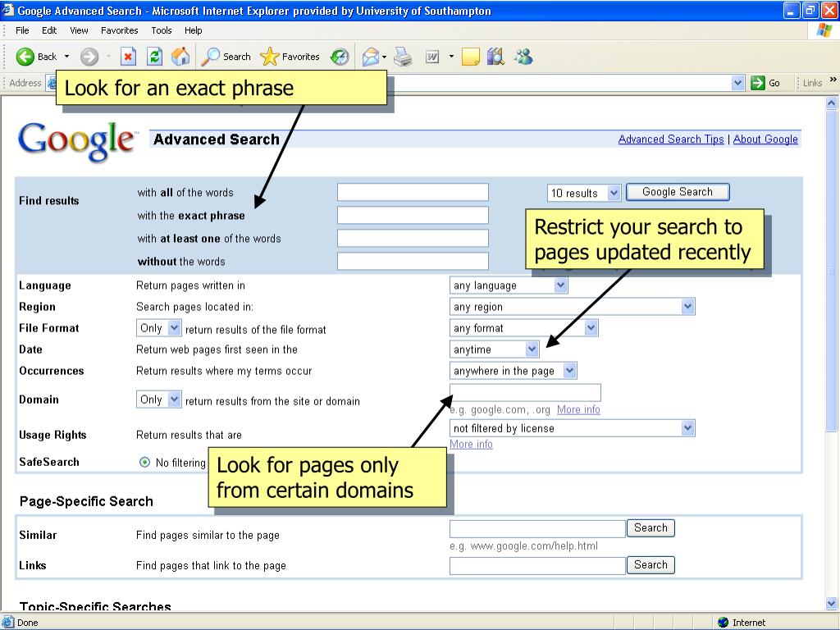Viewport: 840px width, 630px height.
Task: Click the at least one word field
Action: 413,239
